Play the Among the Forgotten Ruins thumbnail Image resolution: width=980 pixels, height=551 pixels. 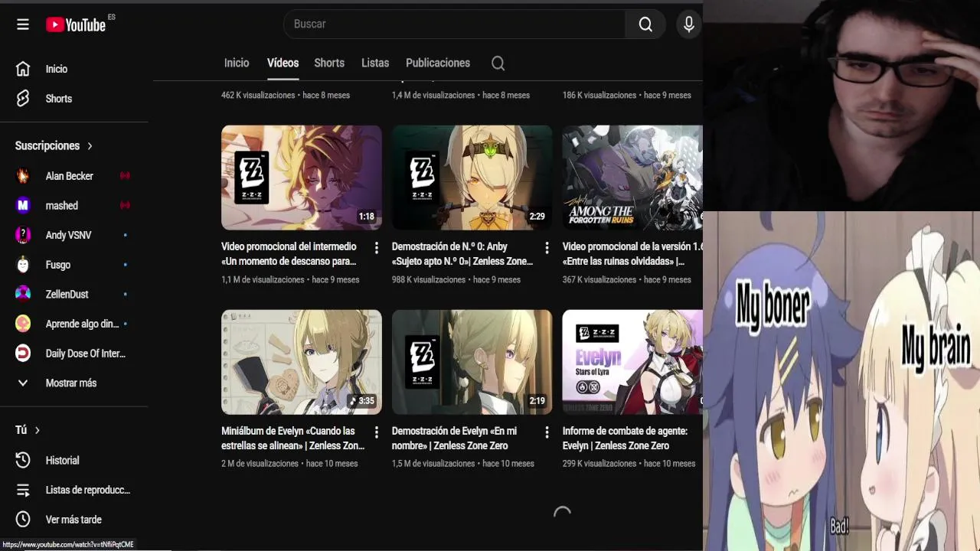(x=632, y=178)
